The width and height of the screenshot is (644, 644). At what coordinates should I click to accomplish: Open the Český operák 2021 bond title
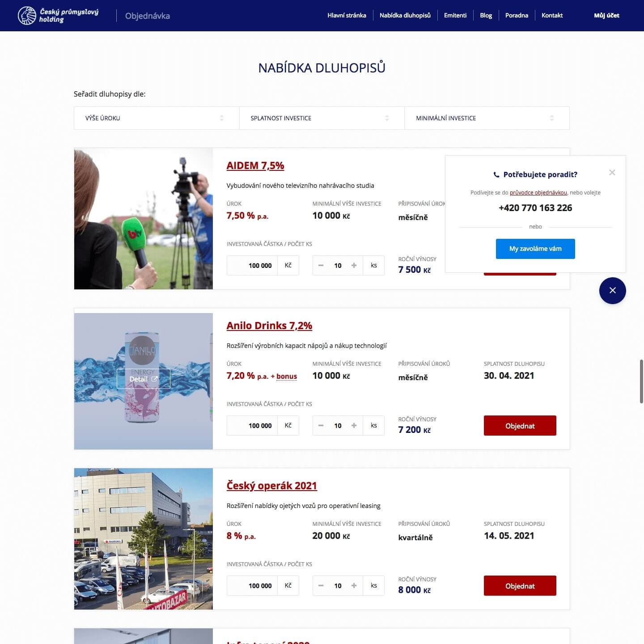[x=272, y=486]
